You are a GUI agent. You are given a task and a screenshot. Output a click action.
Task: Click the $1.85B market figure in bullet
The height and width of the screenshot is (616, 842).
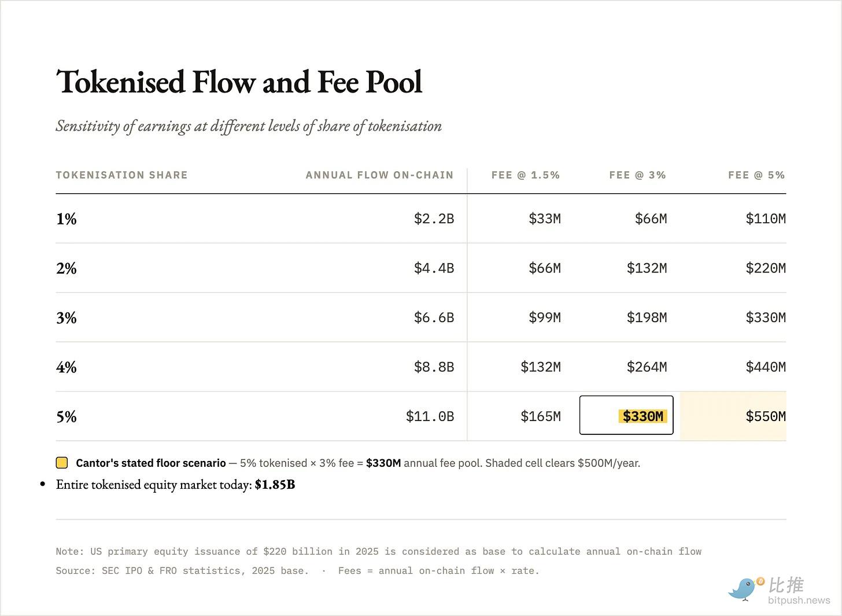point(275,485)
